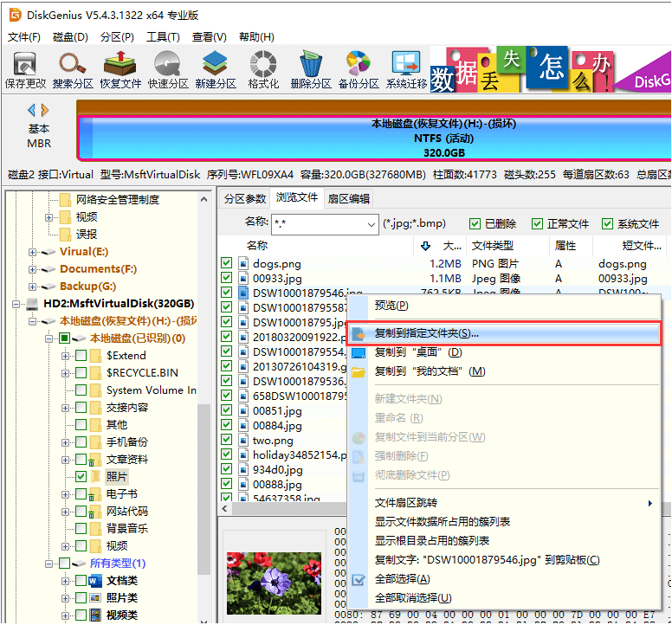Switch to the 扇区编辑 tab
This screenshot has width=672, height=625.
pyautogui.click(x=348, y=198)
